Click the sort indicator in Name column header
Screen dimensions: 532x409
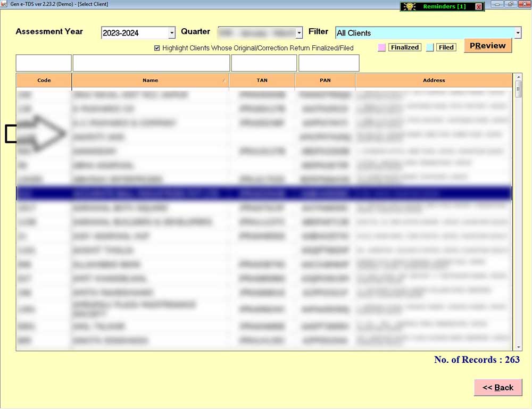pos(224,81)
